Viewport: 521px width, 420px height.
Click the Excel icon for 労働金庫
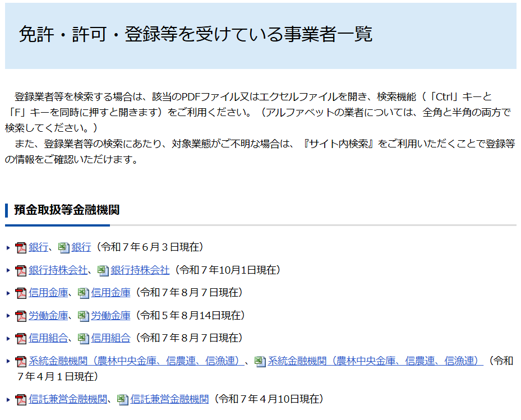click(84, 316)
